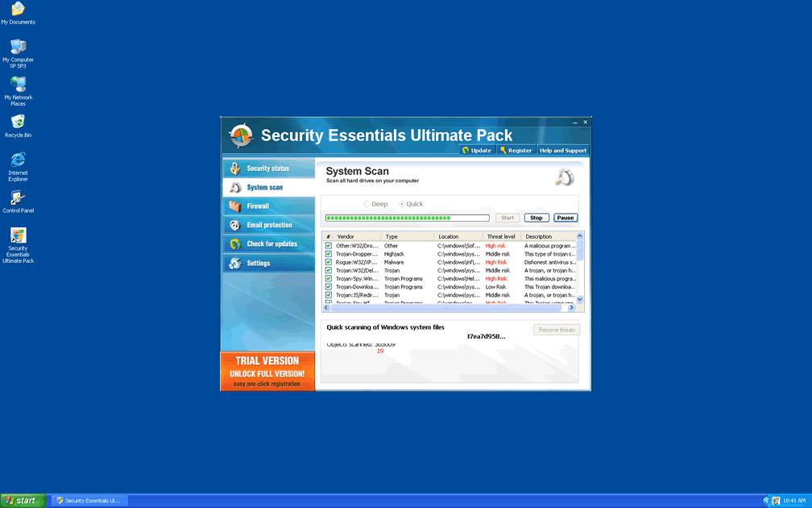Click the Firewall brick wall icon
812x508 pixels.
234,206
